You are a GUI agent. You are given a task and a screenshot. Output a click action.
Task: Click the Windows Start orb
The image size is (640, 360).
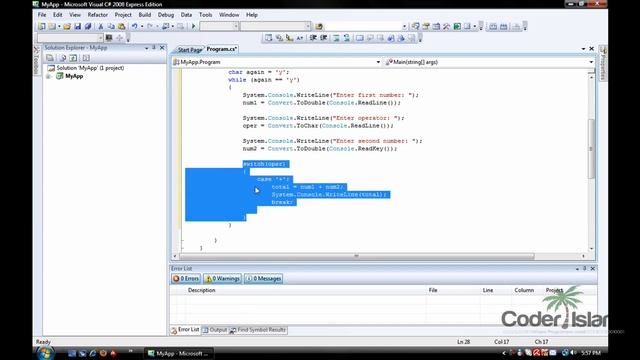click(46, 353)
